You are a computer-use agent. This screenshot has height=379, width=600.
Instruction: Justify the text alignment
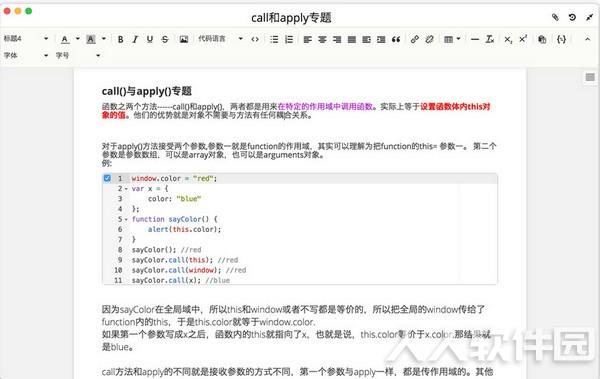click(352, 39)
